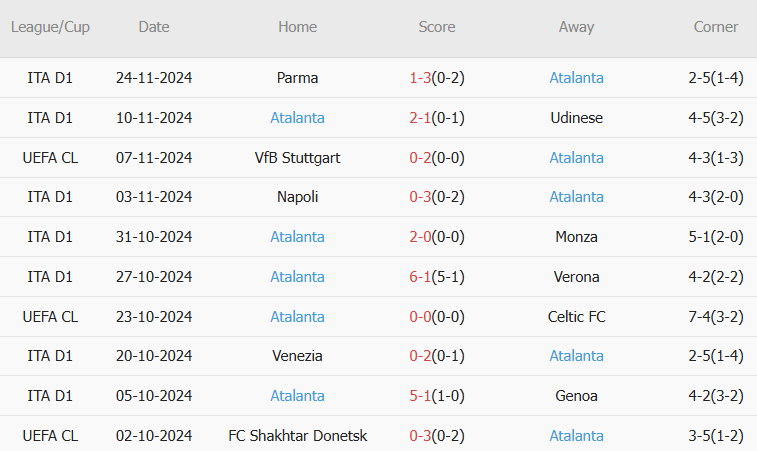Image resolution: width=757 pixels, height=451 pixels.
Task: Open the 1-3 score for Parma match
Action: click(420, 78)
